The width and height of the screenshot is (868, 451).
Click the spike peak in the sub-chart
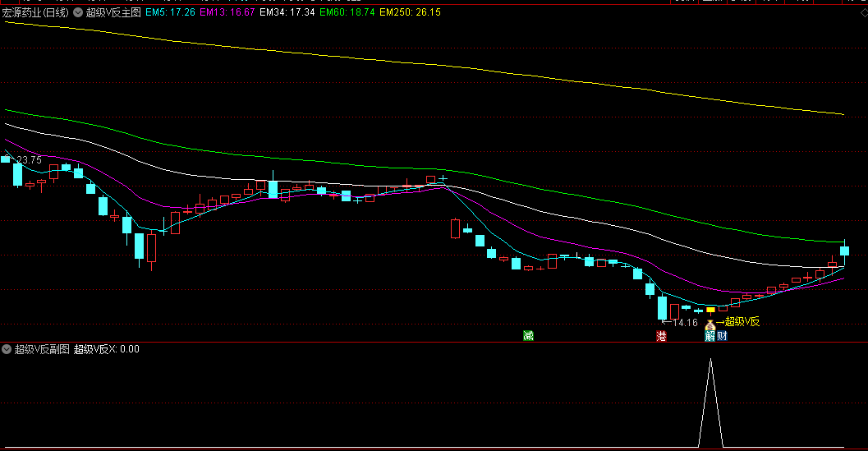711,360
